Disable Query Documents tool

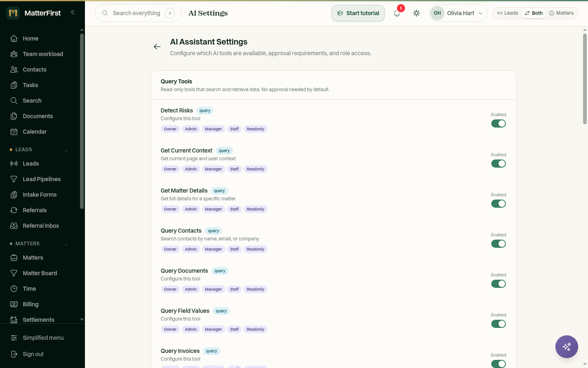499,284
